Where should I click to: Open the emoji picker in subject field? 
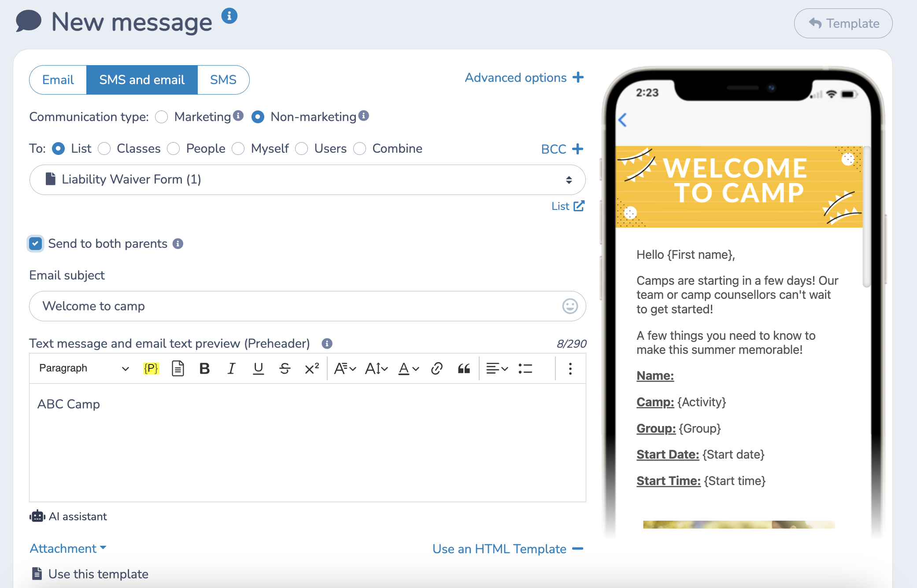pos(569,306)
